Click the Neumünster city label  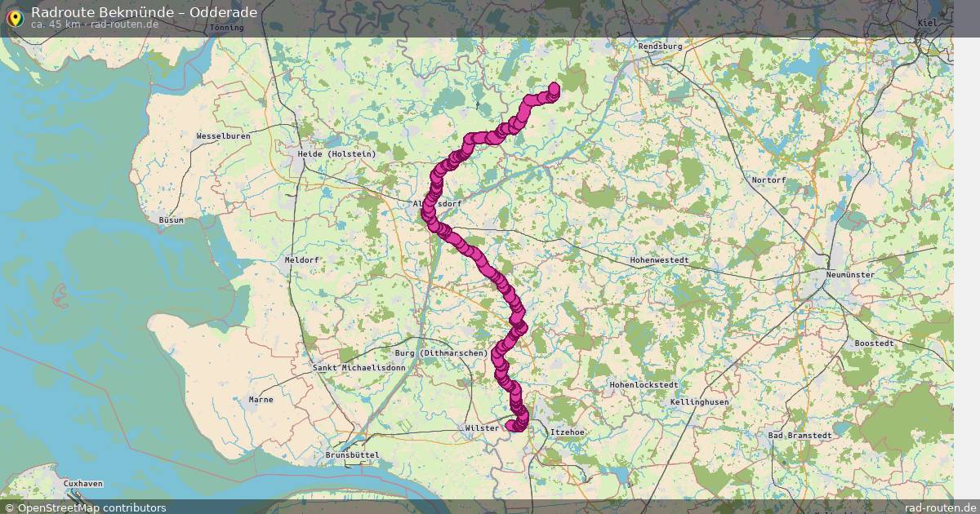(x=850, y=274)
